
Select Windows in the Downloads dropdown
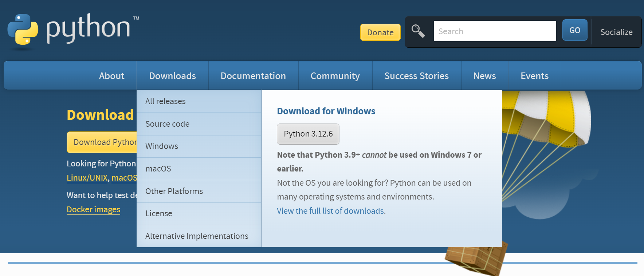point(199,146)
